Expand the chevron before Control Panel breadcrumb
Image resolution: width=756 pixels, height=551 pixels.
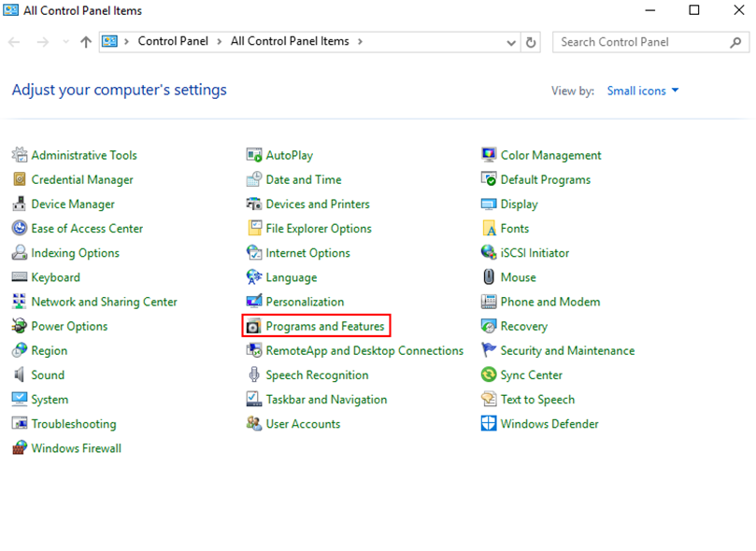(126, 42)
